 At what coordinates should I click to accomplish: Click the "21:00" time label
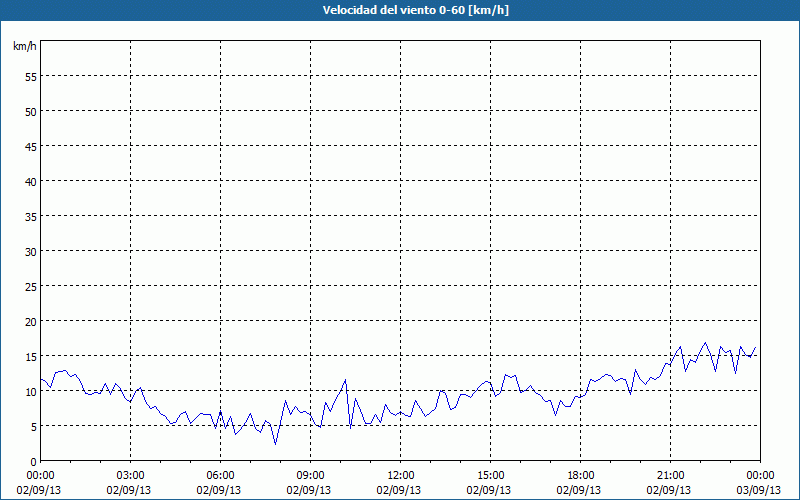point(670,476)
